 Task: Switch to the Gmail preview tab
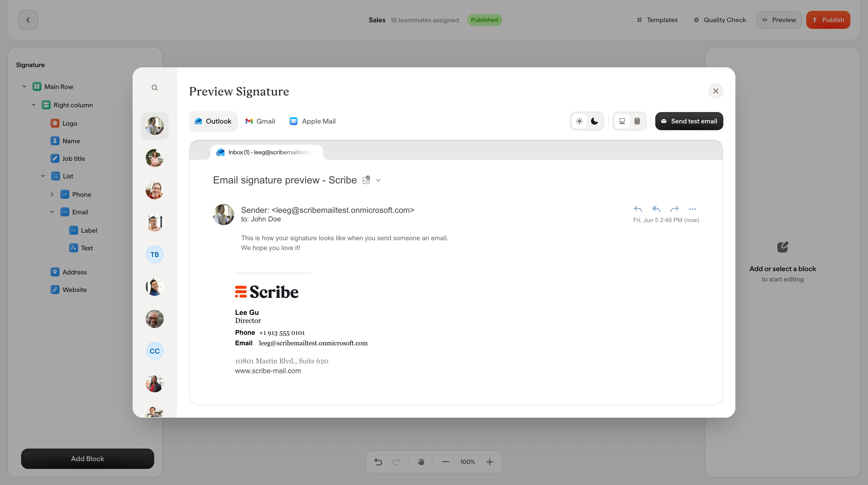(260, 121)
